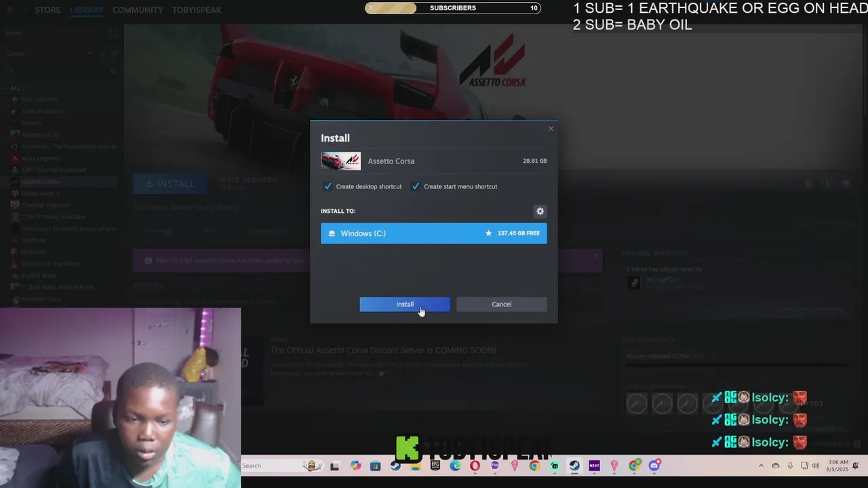Open the NEXT app from the taskbar
The height and width of the screenshot is (488, 868).
[x=594, y=466]
